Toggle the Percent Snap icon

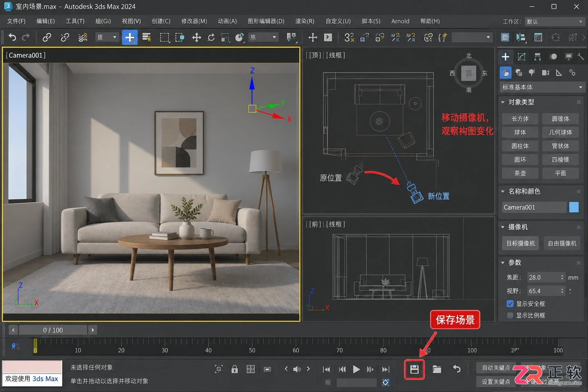coord(380,38)
